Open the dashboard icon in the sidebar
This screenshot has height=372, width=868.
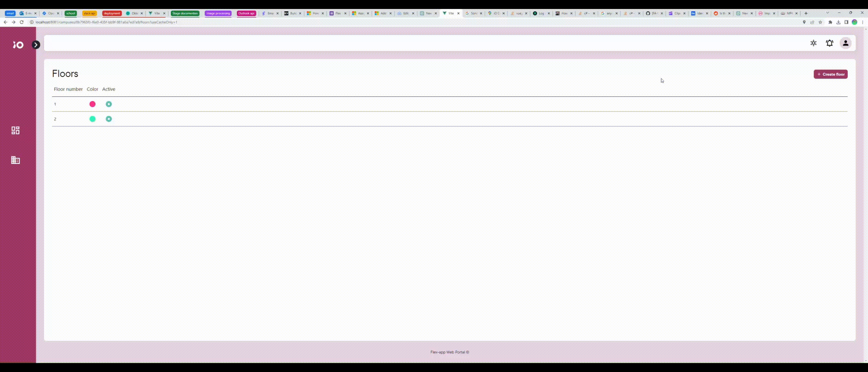pos(15,130)
